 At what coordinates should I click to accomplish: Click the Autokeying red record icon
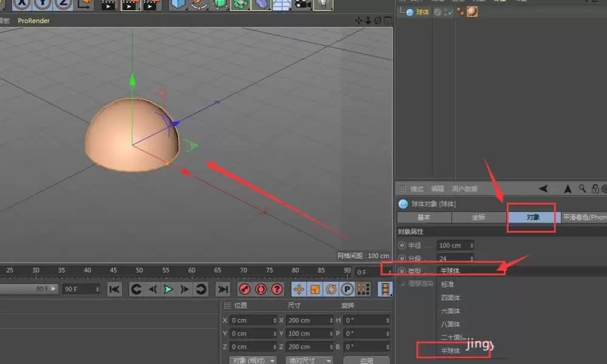(260, 289)
